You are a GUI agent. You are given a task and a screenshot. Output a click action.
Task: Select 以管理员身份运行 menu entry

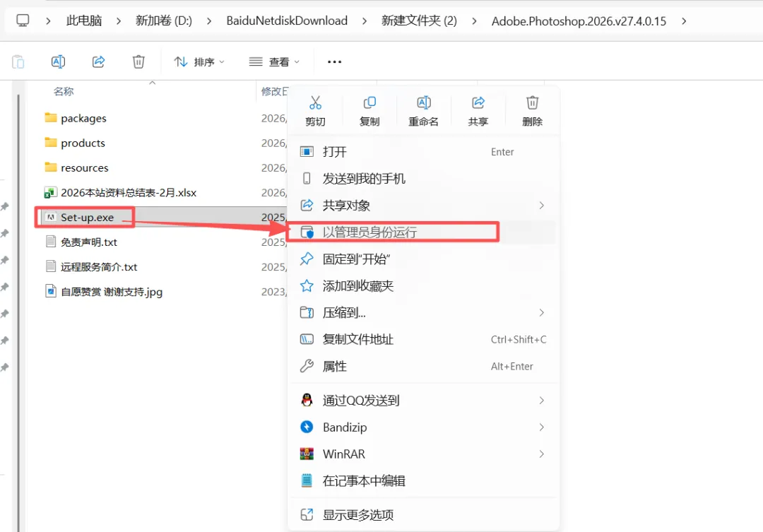click(423, 232)
